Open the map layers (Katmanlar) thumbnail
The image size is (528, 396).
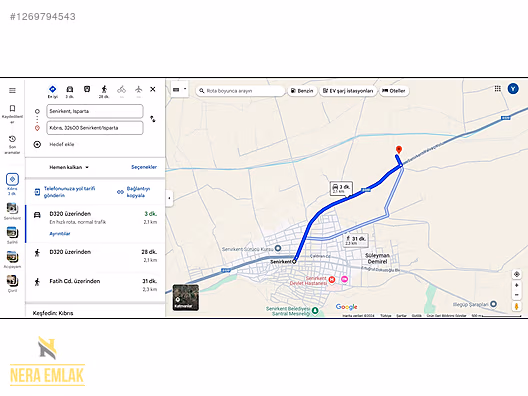click(x=186, y=297)
